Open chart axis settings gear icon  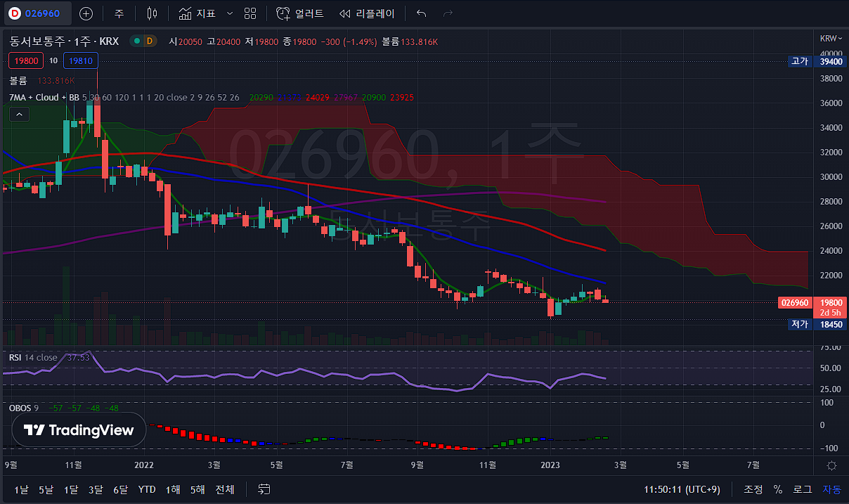831,465
